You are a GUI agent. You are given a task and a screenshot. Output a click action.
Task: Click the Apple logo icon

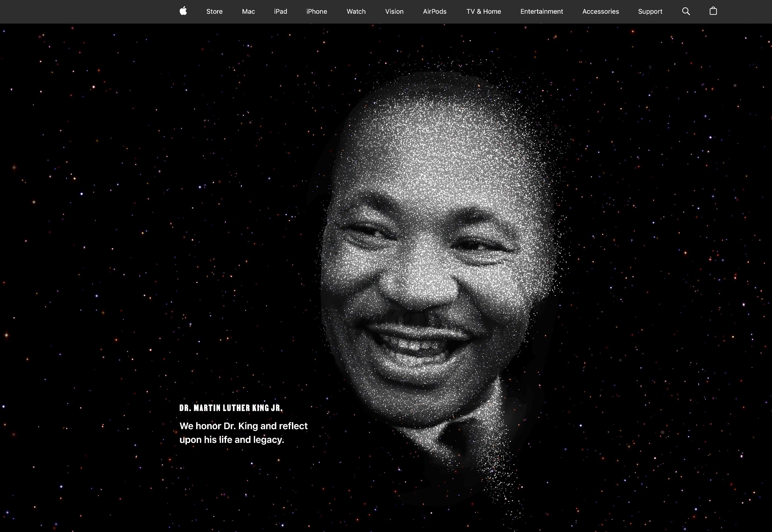(x=183, y=11)
